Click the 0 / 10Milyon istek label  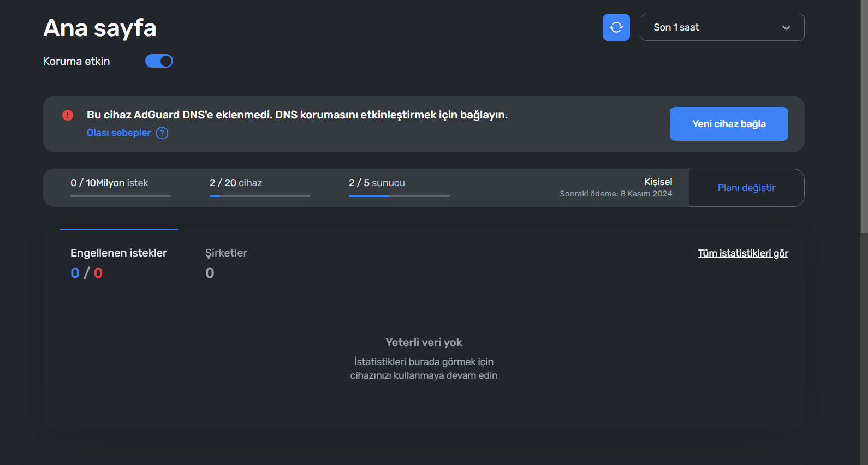pos(109,183)
